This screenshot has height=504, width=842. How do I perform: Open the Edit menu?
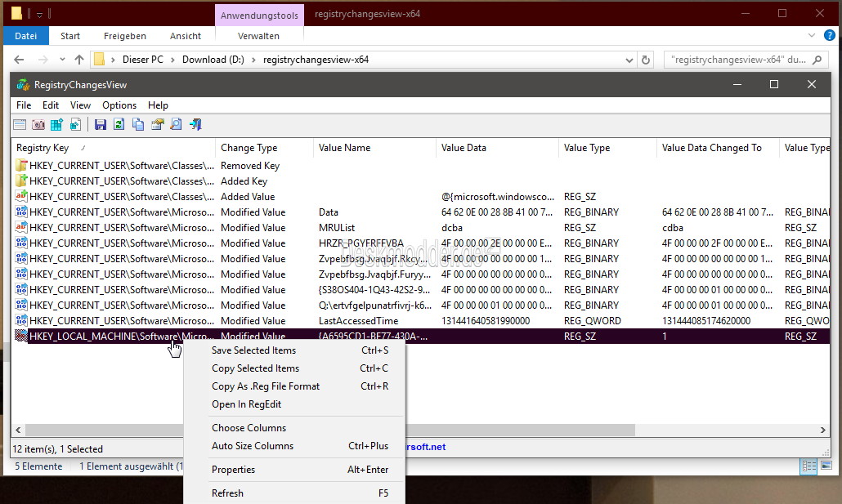click(x=51, y=105)
